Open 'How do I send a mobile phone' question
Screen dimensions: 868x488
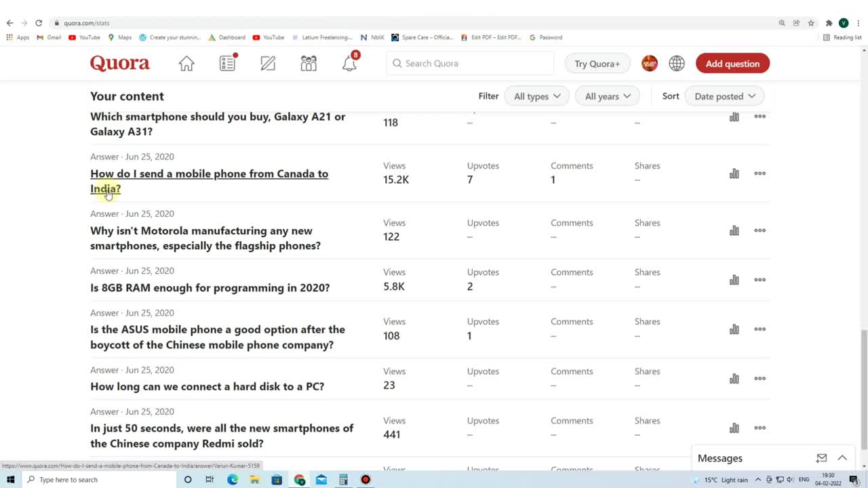(209, 181)
